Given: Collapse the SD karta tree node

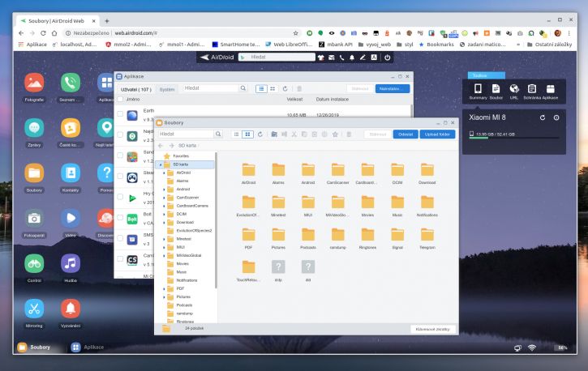Looking at the screenshot, I should [161, 164].
